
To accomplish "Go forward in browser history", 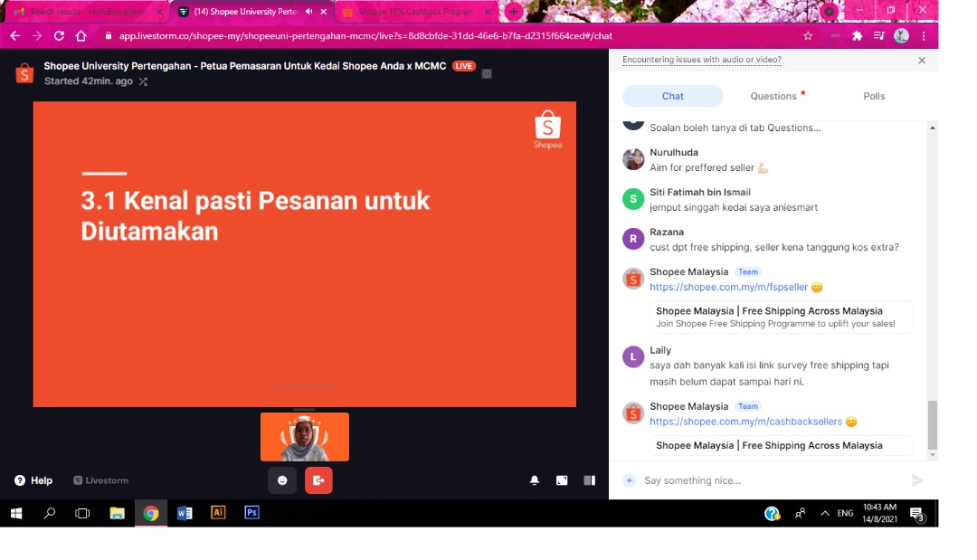I will coord(37,35).
